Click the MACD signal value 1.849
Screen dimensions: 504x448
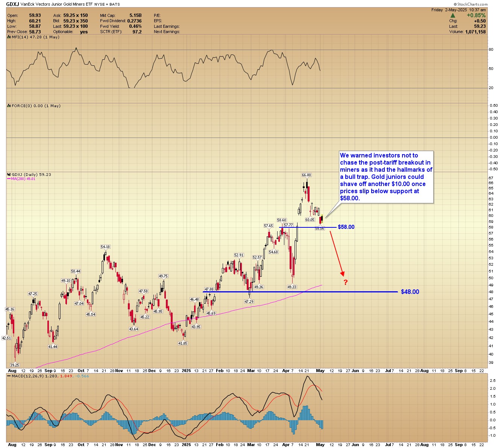click(67, 376)
